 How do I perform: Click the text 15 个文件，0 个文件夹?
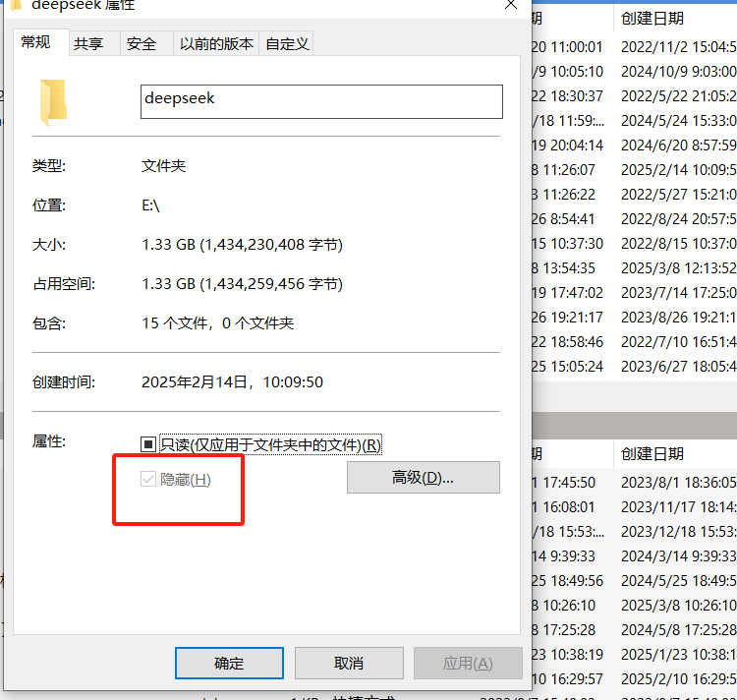pos(217,323)
